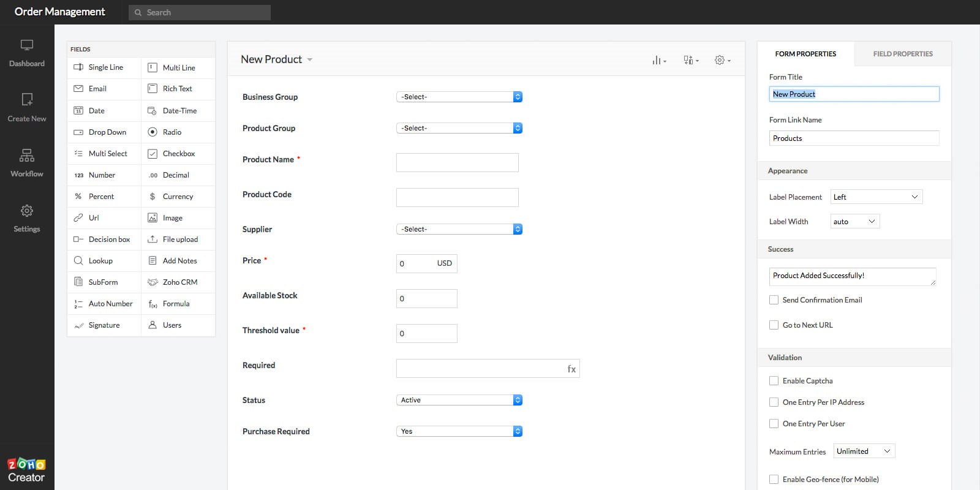Screen dimensions: 980x490
Task: Enable Send Confirmation Email checkbox
Action: tap(774, 300)
